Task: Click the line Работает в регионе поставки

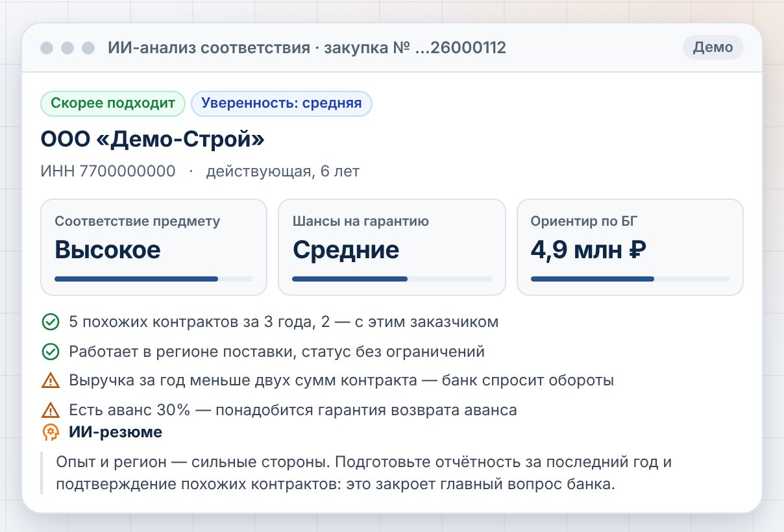Action: 277,352
